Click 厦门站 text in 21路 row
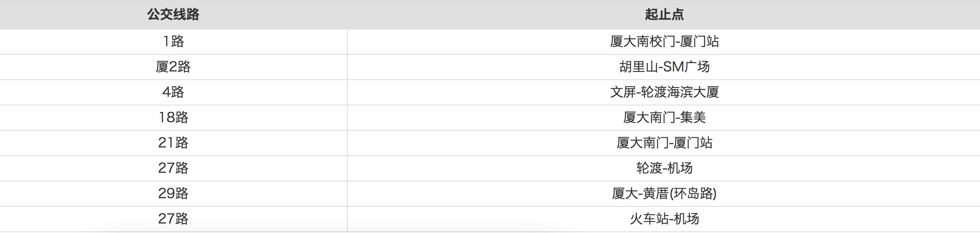The width and height of the screenshot is (980, 233). coord(693,143)
